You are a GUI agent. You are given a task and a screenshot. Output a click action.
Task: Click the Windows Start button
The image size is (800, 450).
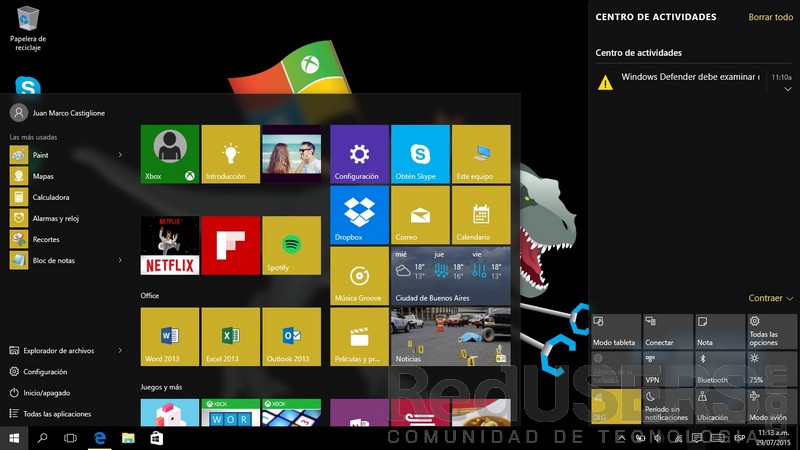(x=14, y=438)
